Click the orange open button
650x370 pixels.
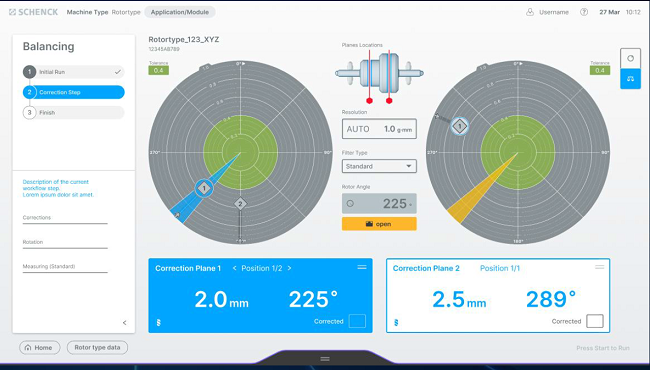(379, 224)
